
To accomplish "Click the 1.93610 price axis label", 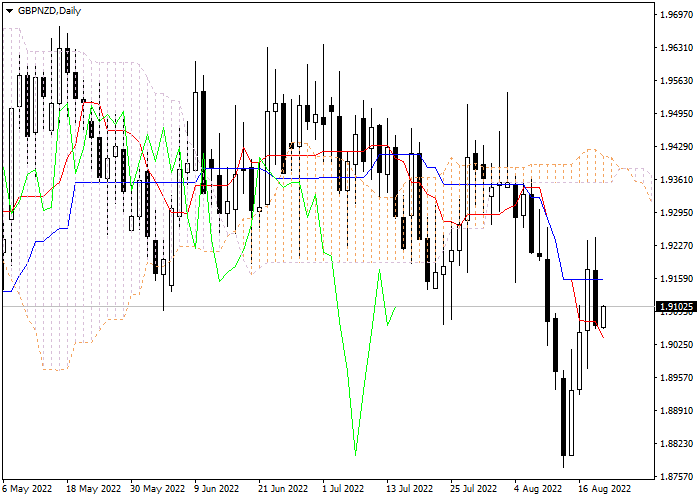I will tap(676, 180).
